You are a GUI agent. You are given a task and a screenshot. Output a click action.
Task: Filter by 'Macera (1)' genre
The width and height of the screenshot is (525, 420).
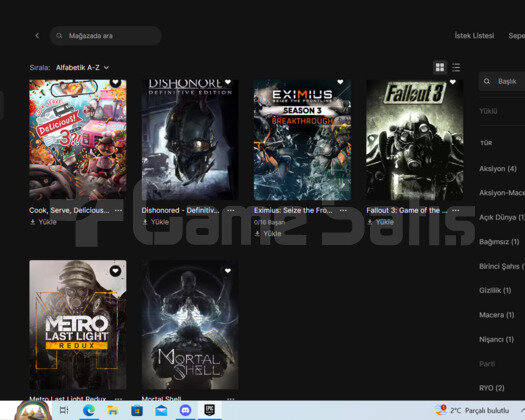[x=497, y=315]
